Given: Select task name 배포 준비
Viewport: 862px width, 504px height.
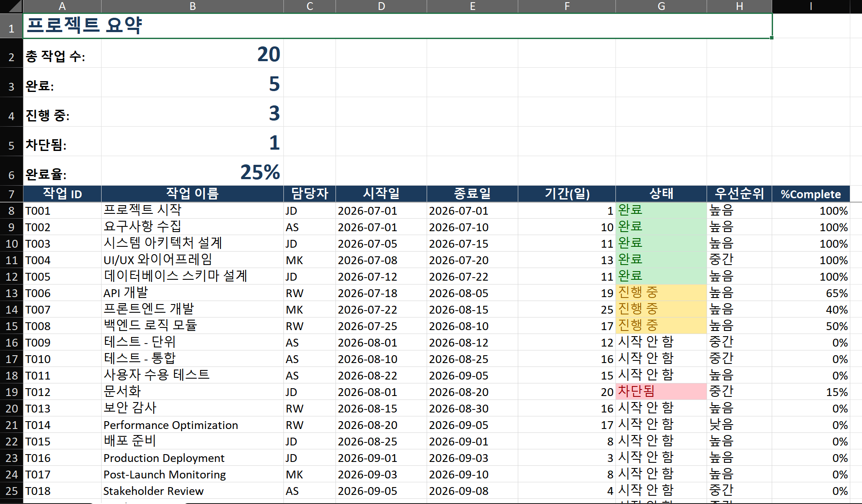Looking at the screenshot, I should [192, 441].
